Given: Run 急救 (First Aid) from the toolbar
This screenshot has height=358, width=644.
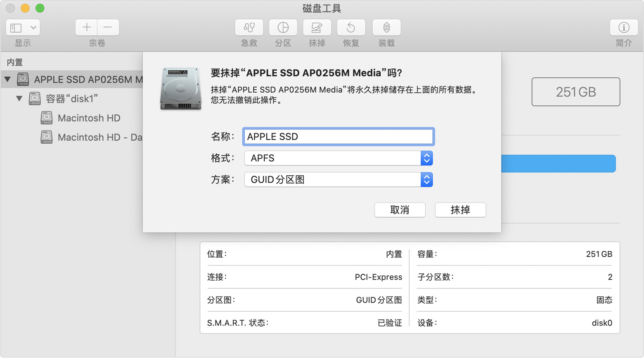Looking at the screenshot, I should (249, 28).
